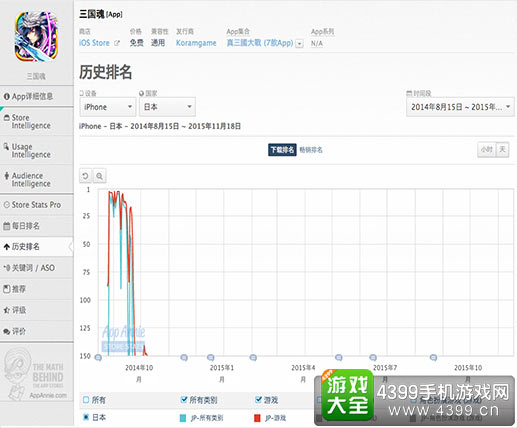Click the 历史排名 page heading
Viewport: 517px width, 428px height.
tap(105, 72)
